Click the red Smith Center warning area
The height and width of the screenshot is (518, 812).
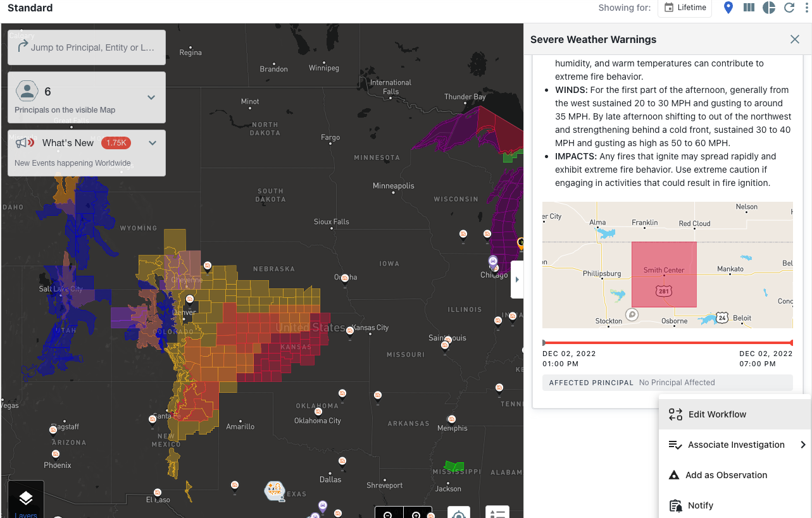coord(664,274)
